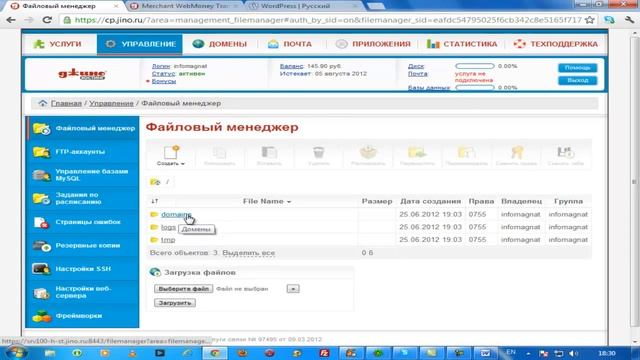Open the ПОЧТА menu tab

(x=290, y=44)
